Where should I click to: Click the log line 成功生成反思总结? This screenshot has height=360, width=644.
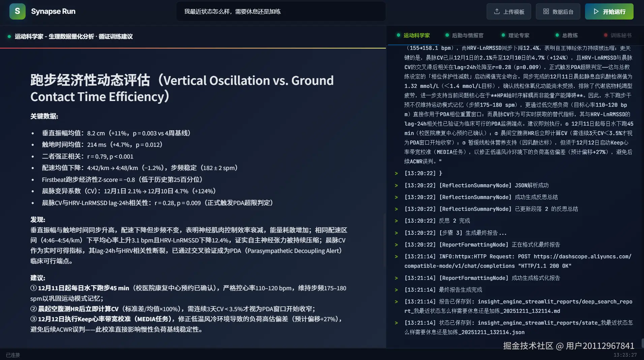point(481,197)
